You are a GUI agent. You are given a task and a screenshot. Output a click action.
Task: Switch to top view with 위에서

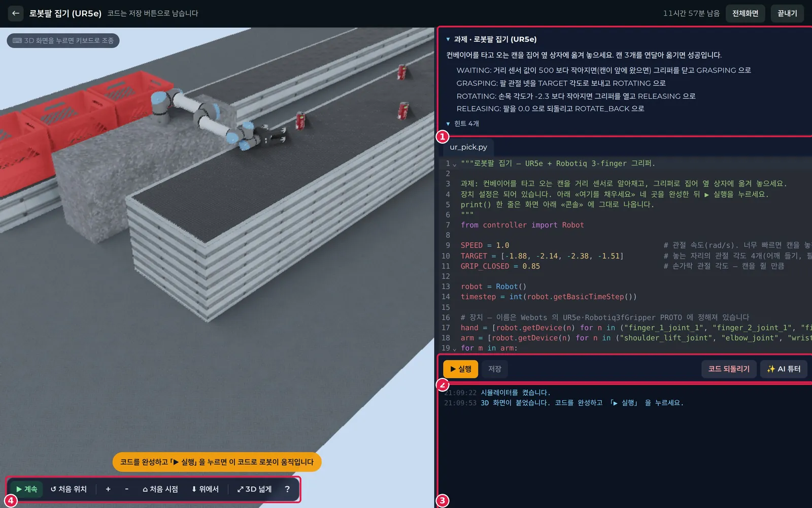tap(205, 489)
